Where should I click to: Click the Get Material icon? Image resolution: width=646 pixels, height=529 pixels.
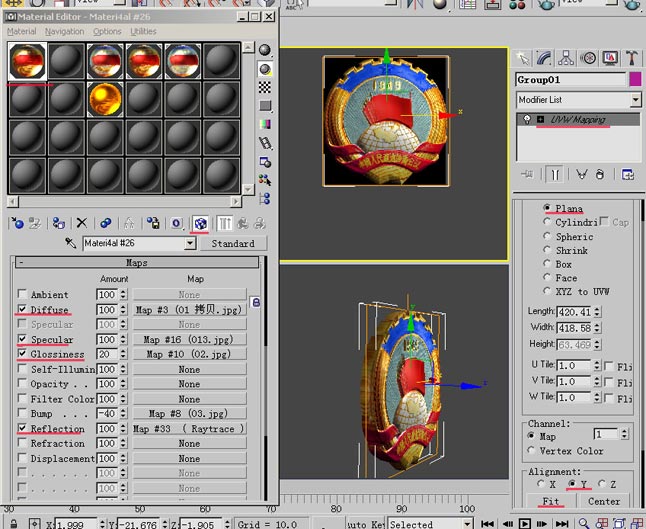click(17, 223)
